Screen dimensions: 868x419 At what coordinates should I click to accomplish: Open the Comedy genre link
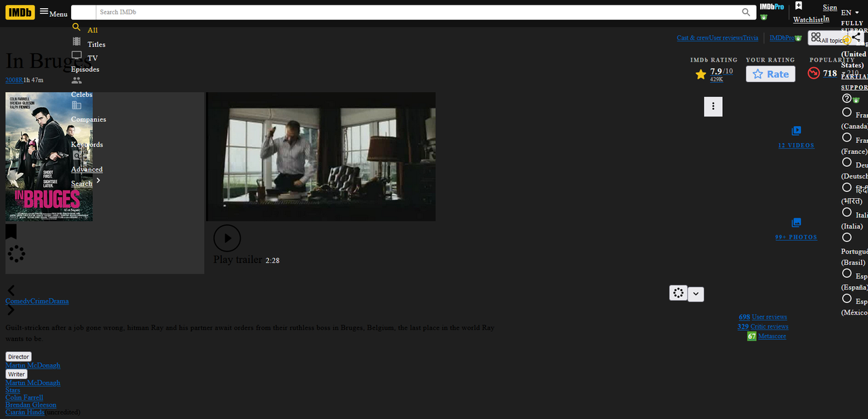[x=18, y=301]
